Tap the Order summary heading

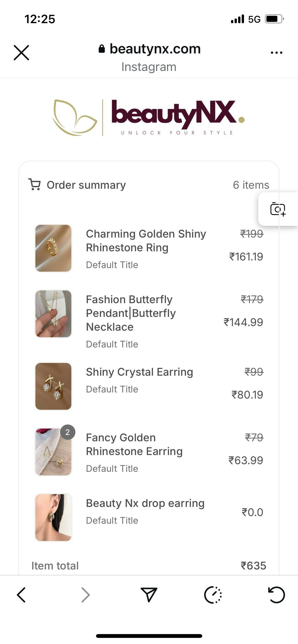(86, 185)
